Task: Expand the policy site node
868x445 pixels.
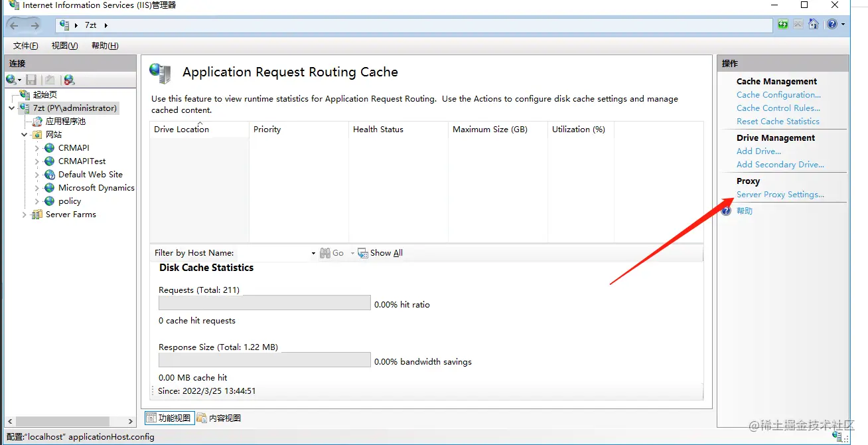Action: click(37, 201)
